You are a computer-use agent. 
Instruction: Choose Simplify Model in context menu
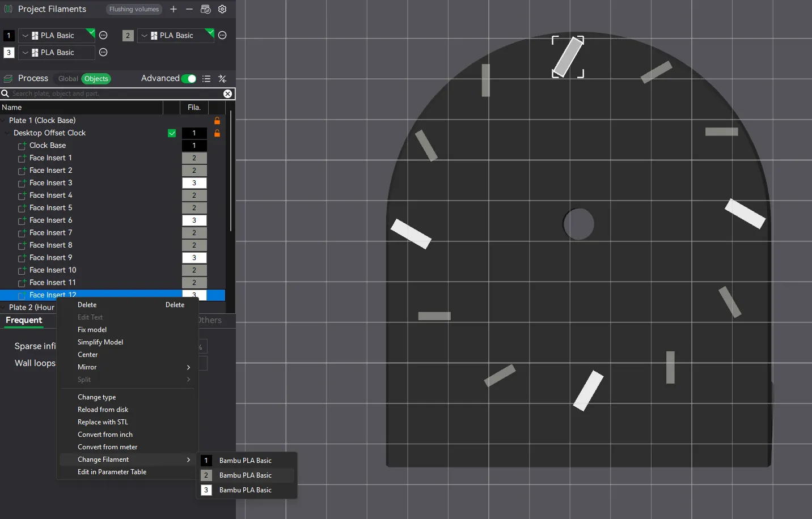[100, 342]
